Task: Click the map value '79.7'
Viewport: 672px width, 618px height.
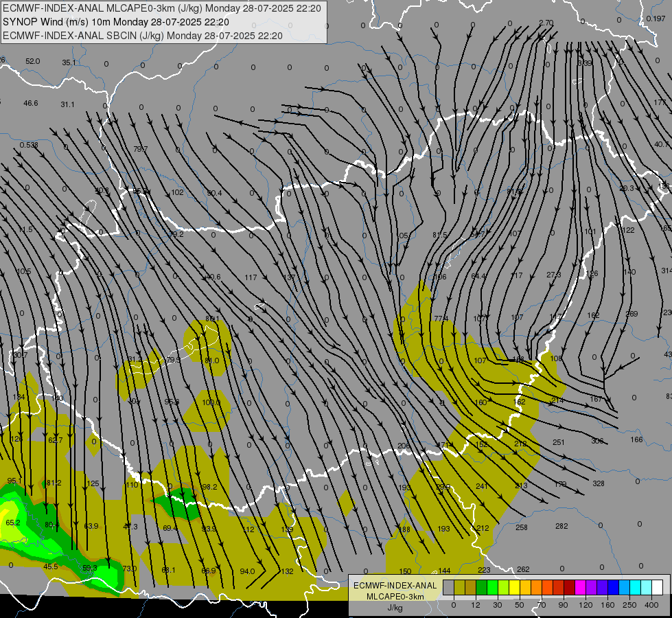Action: (x=140, y=149)
